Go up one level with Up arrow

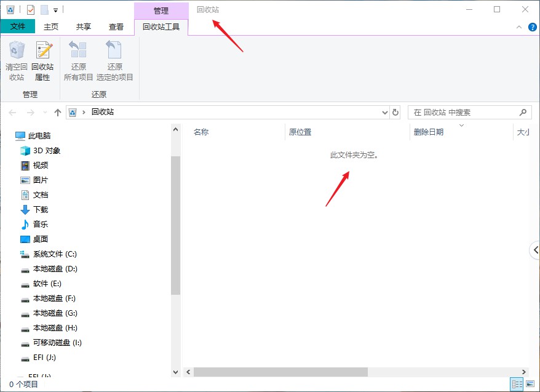(x=58, y=112)
